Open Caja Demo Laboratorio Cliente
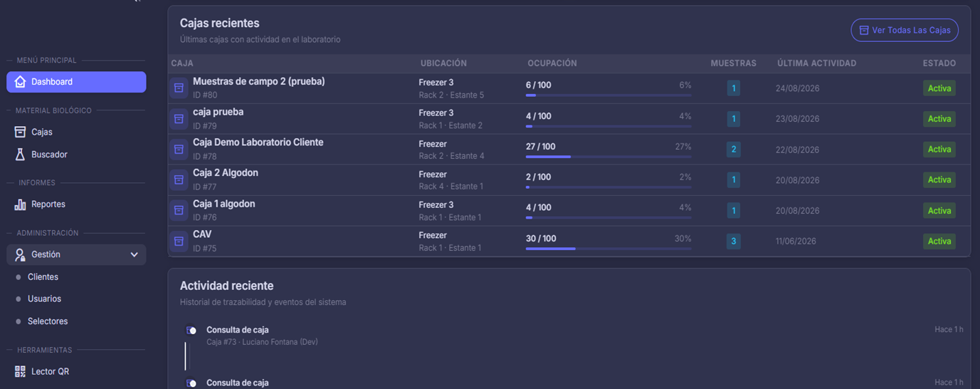 [x=258, y=142]
